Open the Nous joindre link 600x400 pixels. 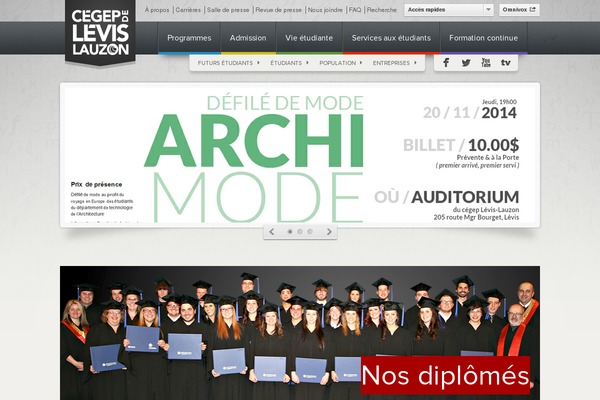[325, 10]
